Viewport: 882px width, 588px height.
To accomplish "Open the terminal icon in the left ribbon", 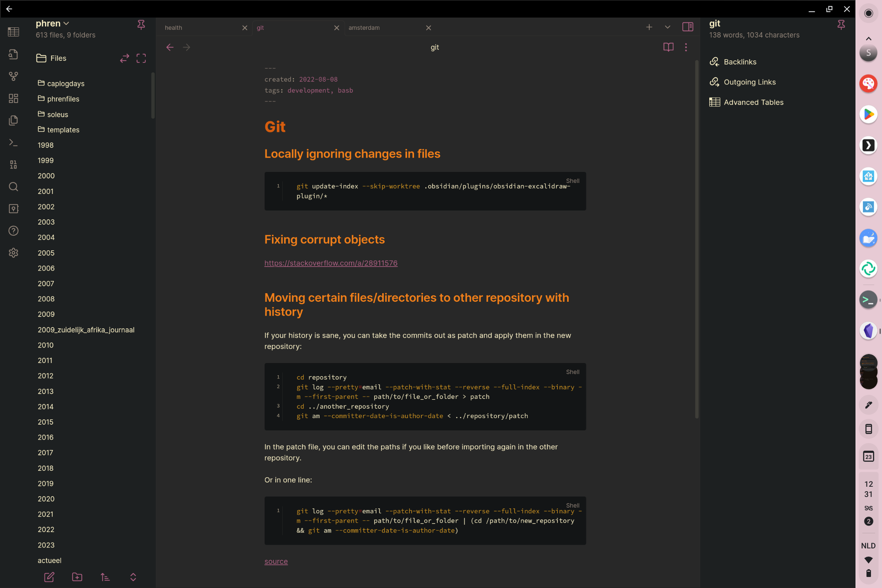I will 13,143.
